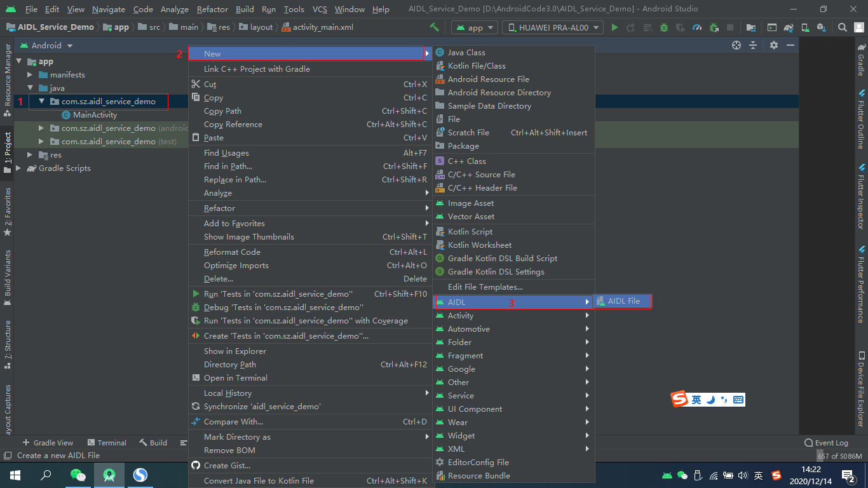Collapse the java folder in project tree
This screenshot has width=868, height=488.
pos(29,88)
